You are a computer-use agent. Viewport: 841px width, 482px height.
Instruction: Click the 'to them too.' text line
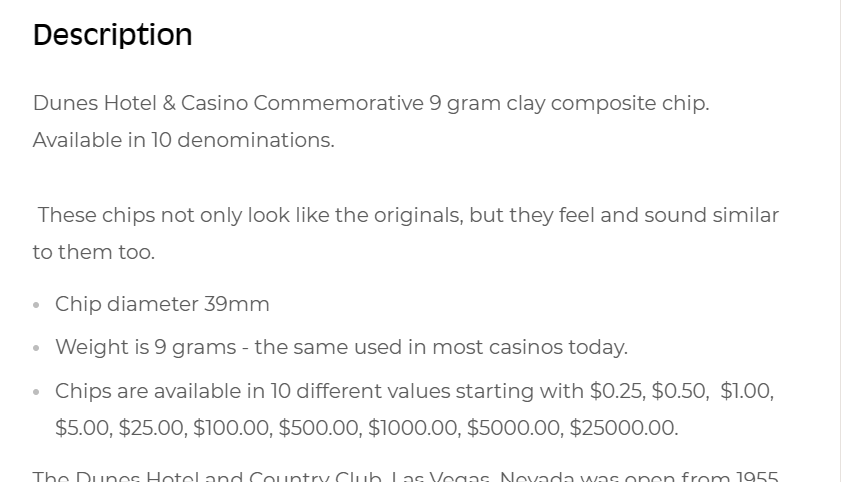tap(94, 252)
